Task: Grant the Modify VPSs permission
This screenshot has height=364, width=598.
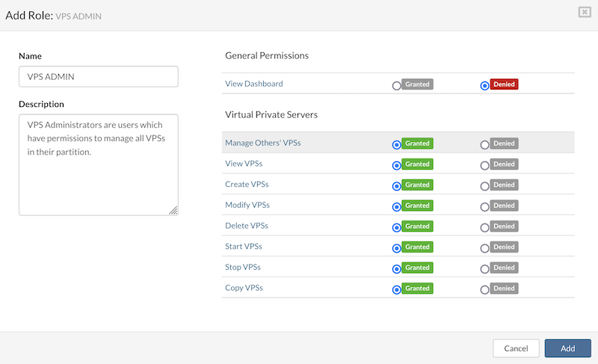Action: click(x=397, y=206)
